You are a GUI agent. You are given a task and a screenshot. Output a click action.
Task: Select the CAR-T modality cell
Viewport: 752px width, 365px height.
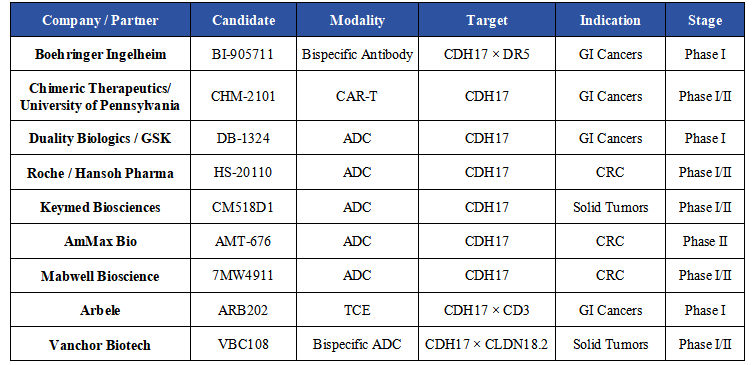[x=357, y=96]
